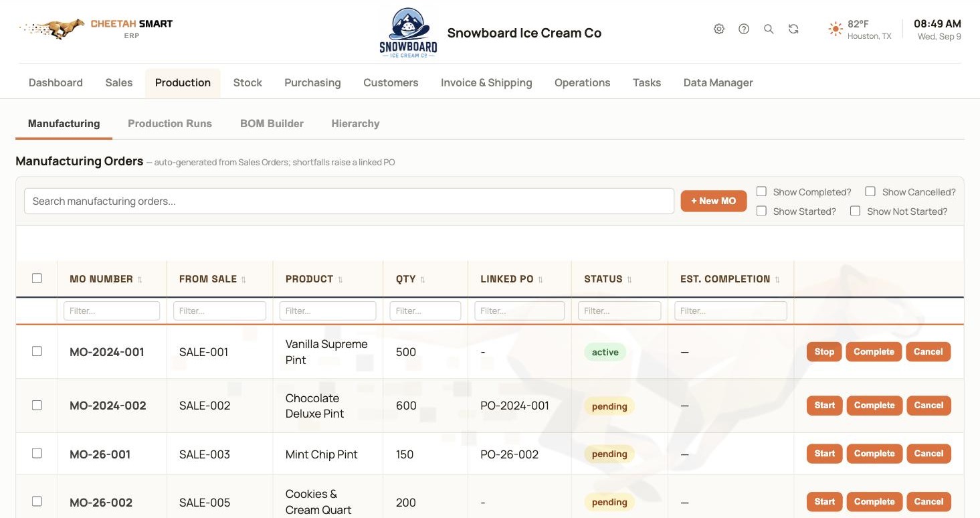Image resolution: width=980 pixels, height=518 pixels.
Task: Toggle the select-all header checkbox
Action: pos(37,278)
